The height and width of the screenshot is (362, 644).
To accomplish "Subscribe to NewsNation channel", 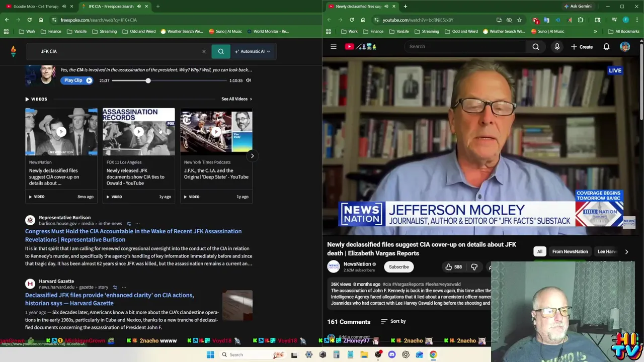I will (x=398, y=267).
